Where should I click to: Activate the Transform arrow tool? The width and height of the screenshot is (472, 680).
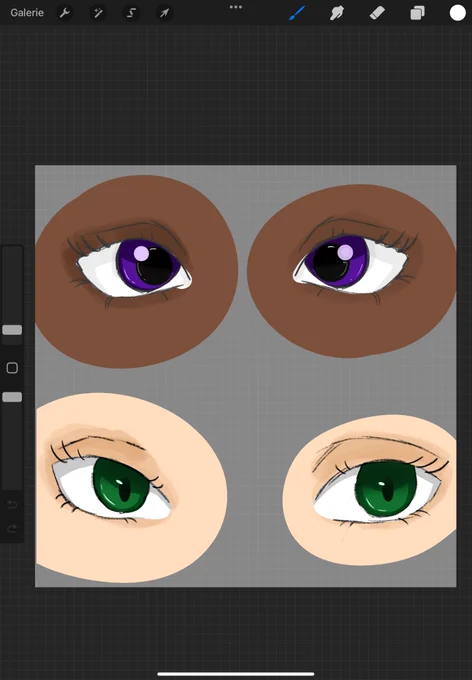164,13
